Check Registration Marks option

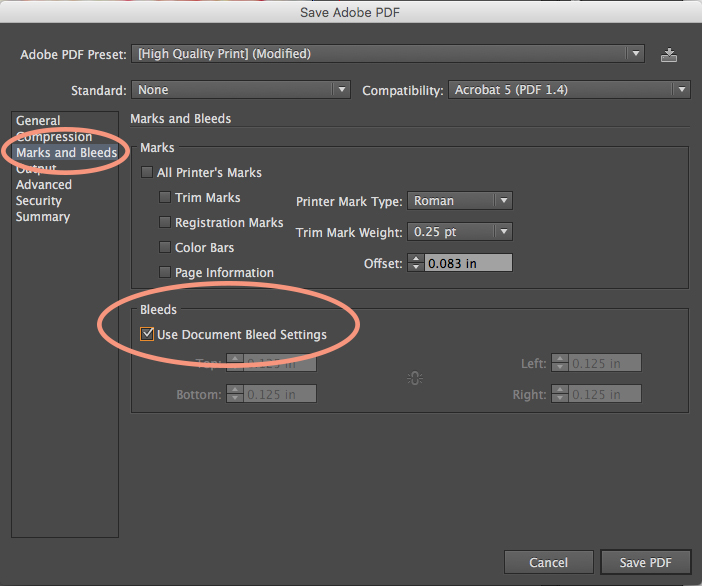(165, 222)
